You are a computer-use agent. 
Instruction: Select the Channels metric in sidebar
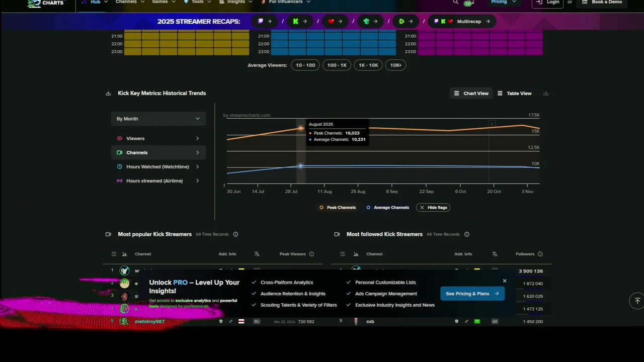click(x=158, y=152)
